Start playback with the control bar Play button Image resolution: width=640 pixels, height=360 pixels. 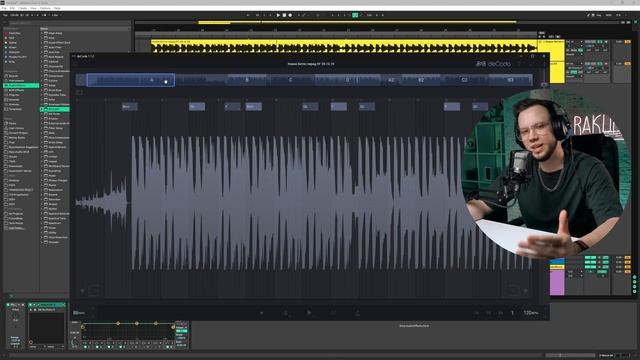(x=278, y=15)
